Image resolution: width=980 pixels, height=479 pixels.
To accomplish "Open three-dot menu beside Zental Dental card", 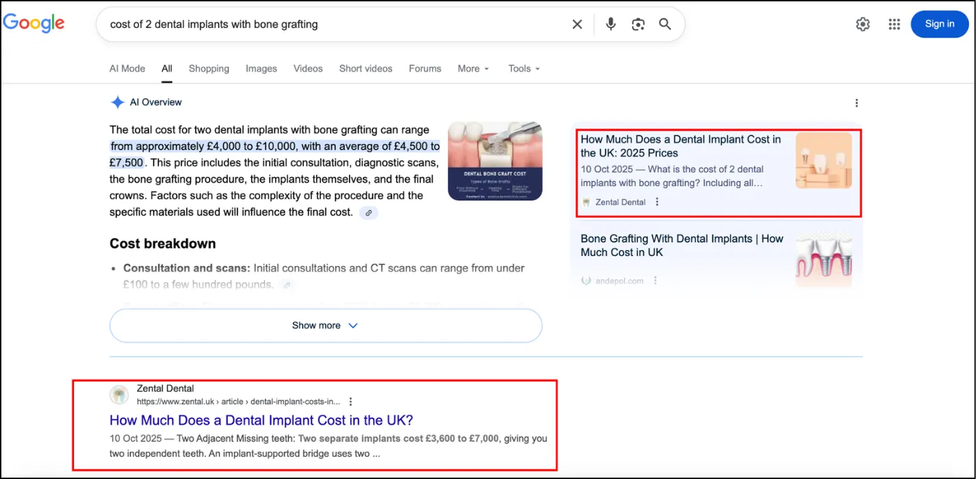I will [657, 202].
